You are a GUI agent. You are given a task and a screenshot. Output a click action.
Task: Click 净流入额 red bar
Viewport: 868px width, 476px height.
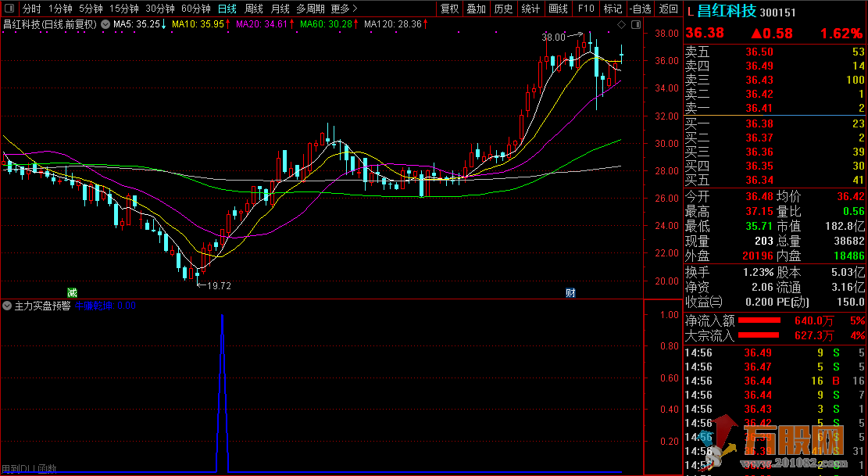pos(759,320)
